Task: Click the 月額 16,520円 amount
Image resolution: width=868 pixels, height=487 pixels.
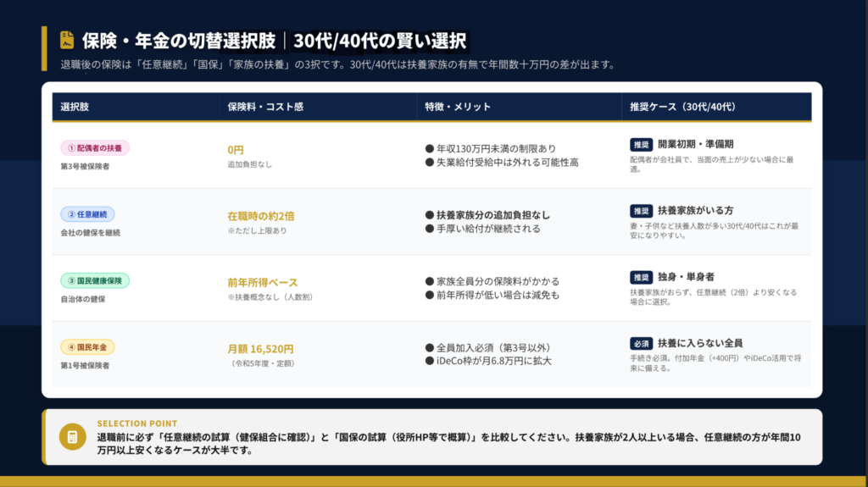Action: click(x=260, y=348)
